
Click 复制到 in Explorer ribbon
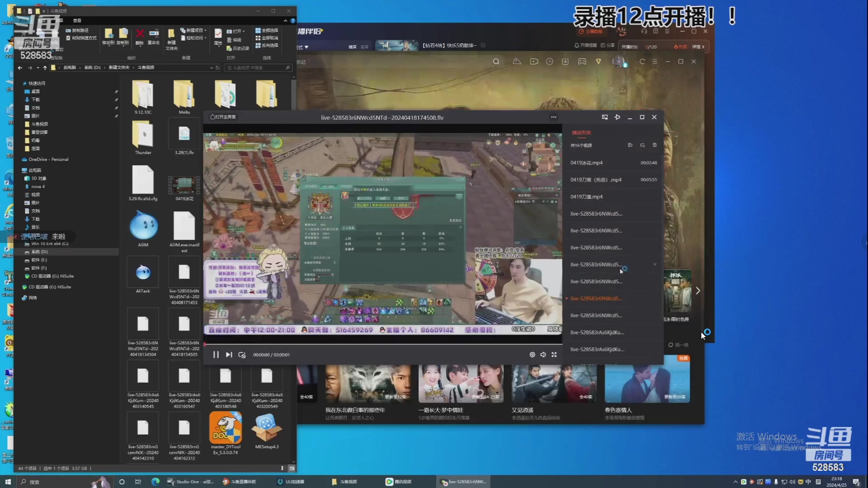(x=123, y=37)
